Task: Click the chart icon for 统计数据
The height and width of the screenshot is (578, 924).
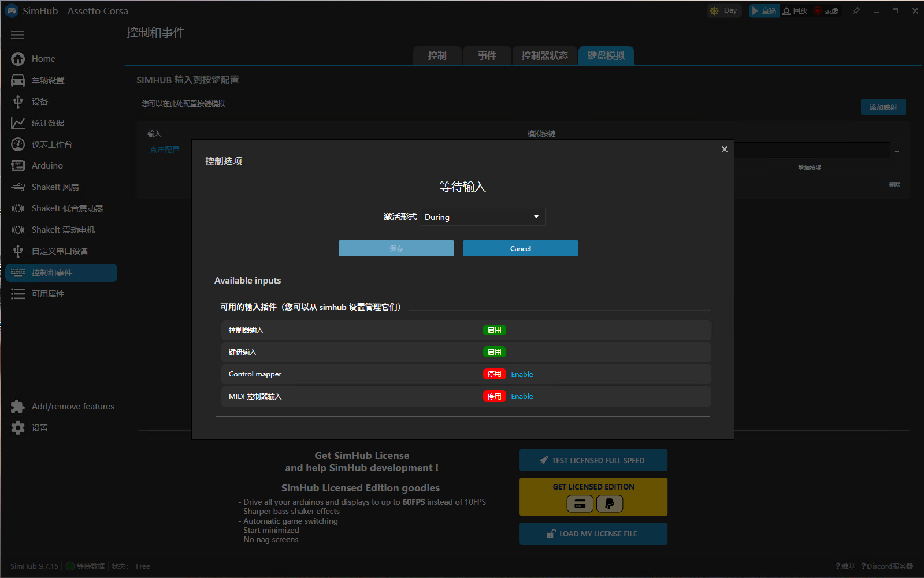Action: click(x=18, y=123)
